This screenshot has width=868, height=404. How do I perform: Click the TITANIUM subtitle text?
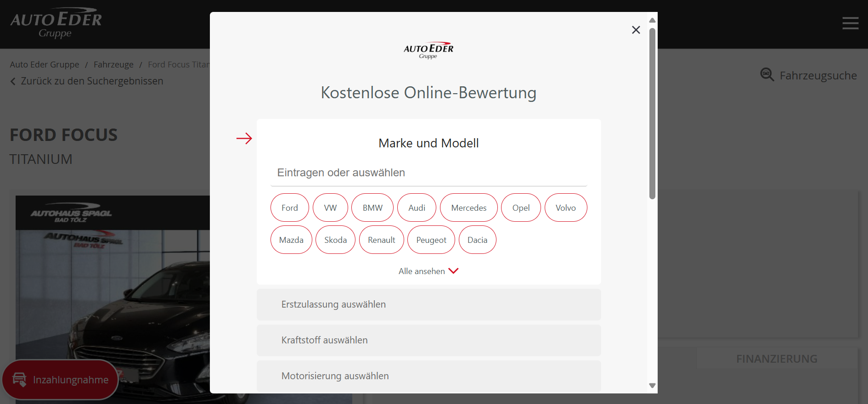tap(41, 159)
